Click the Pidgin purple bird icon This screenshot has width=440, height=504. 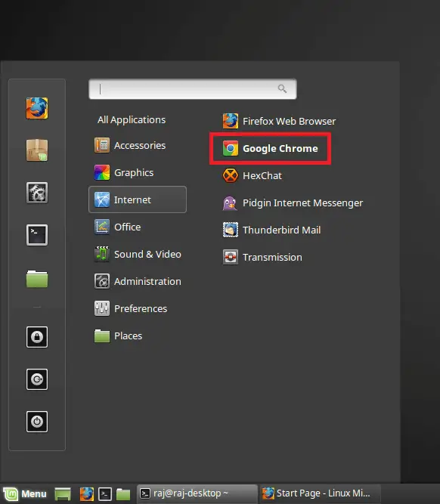(231, 203)
